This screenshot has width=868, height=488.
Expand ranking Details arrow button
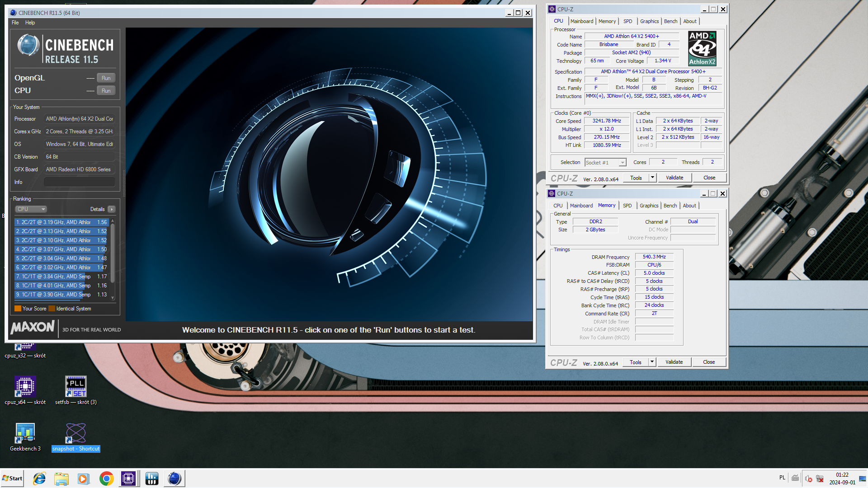click(x=112, y=209)
